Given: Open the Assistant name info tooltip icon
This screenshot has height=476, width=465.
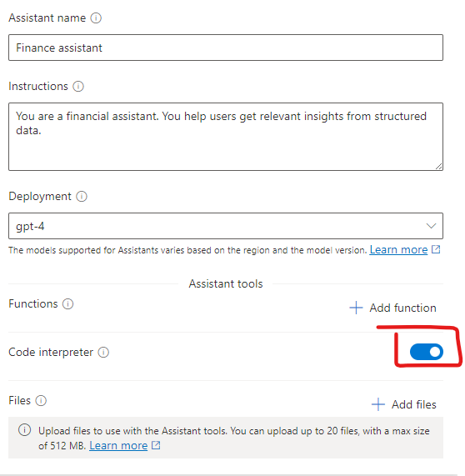Looking at the screenshot, I should (x=96, y=18).
